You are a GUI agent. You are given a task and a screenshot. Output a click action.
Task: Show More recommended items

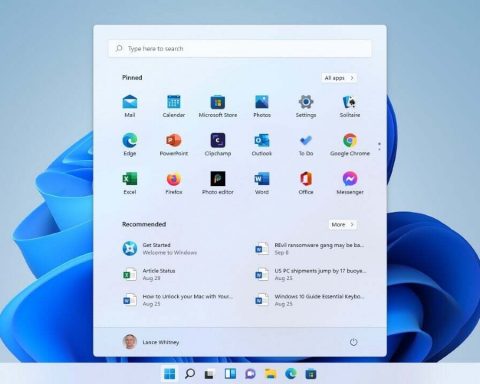(x=343, y=224)
